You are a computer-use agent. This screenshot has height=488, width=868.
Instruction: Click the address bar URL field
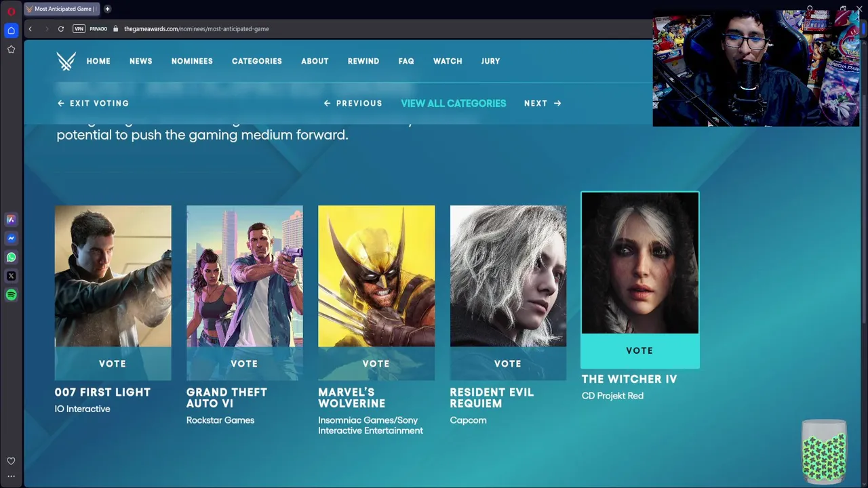(x=197, y=28)
